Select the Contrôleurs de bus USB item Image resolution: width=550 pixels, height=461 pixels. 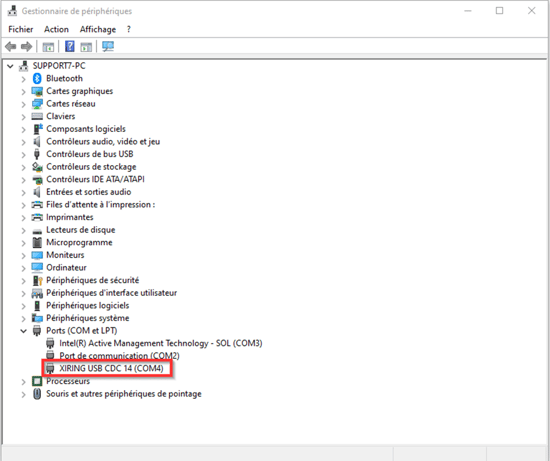point(90,154)
